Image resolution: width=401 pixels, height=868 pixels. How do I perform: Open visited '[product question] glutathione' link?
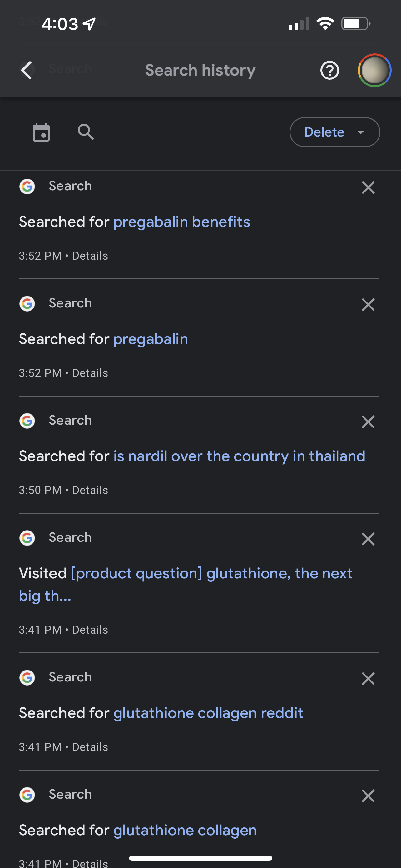211,573
